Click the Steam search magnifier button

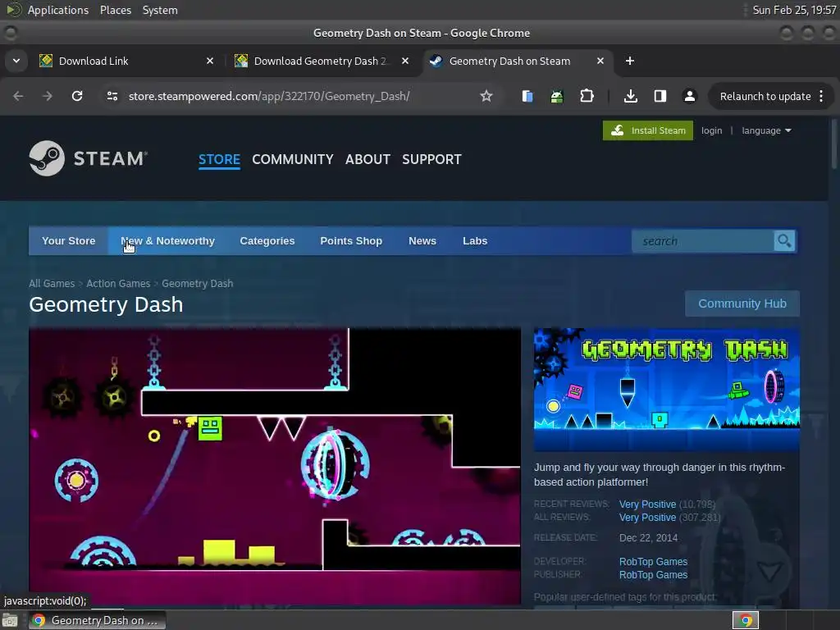click(784, 241)
